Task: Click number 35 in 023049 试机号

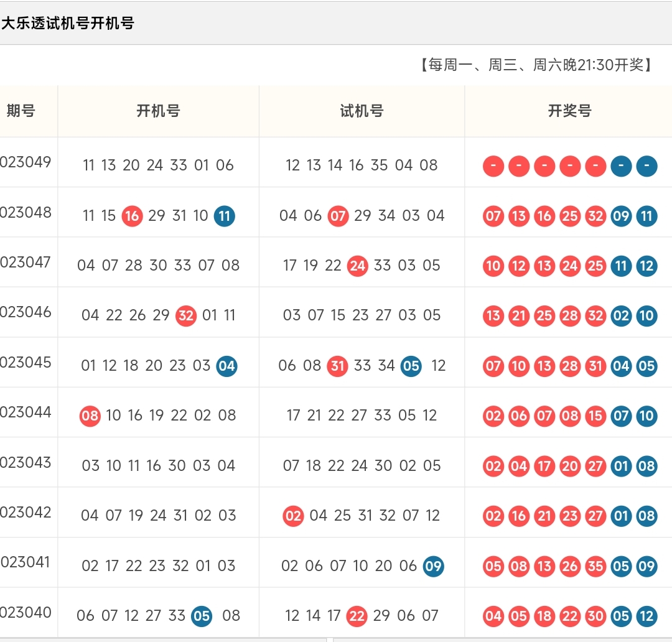Action: coord(380,165)
